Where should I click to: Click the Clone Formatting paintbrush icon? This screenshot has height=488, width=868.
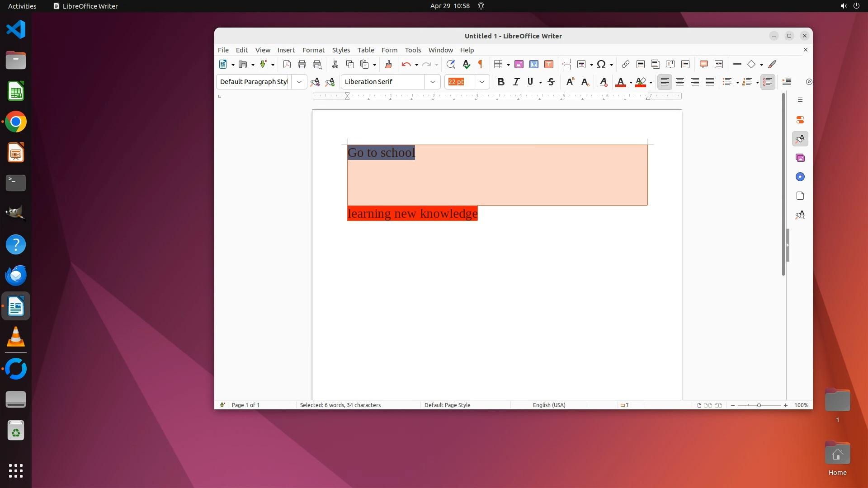(388, 64)
